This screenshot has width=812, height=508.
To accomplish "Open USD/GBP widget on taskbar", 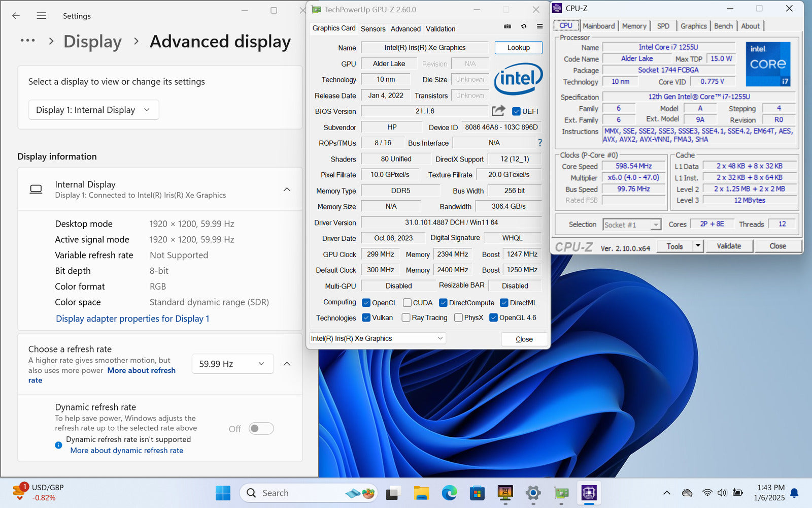I will click(38, 492).
